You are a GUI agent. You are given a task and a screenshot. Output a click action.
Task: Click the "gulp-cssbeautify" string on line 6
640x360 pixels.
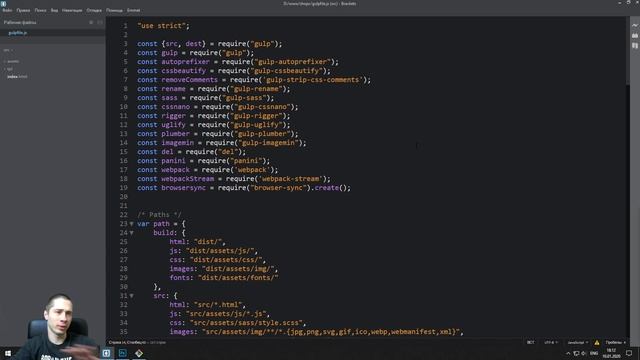coord(287,71)
